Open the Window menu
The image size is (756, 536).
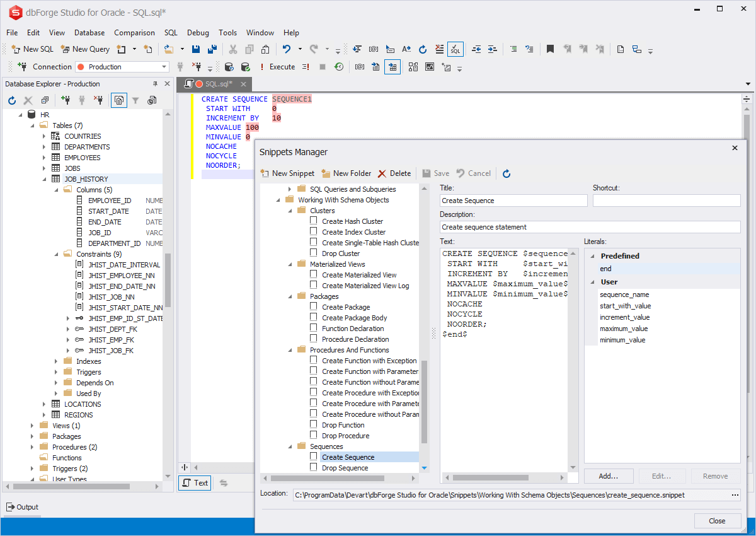click(x=260, y=33)
